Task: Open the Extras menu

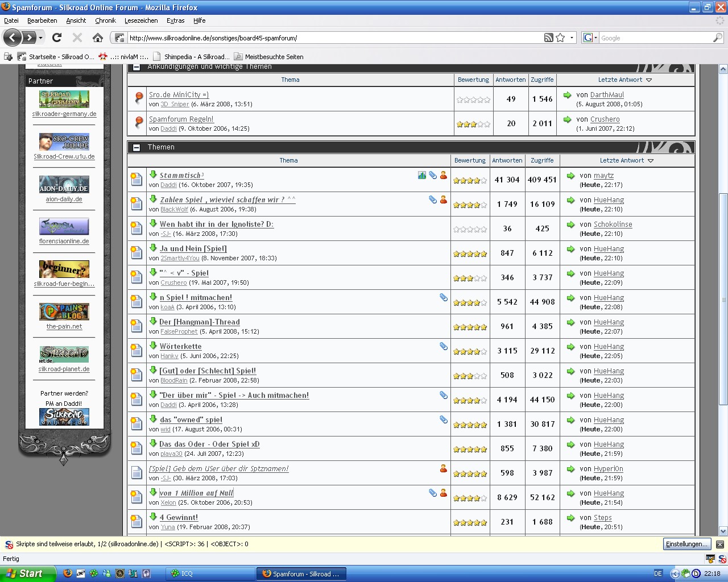Action: 175,20
